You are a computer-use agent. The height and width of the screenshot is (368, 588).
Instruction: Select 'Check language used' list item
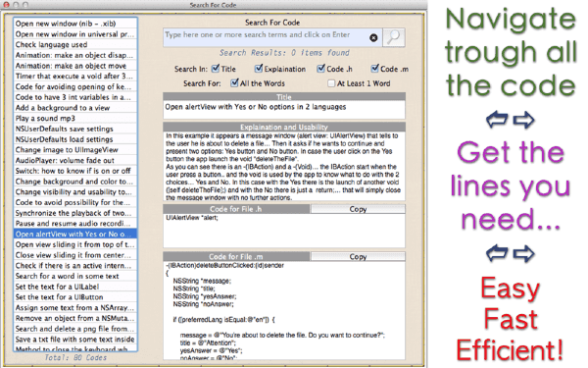tap(75, 44)
